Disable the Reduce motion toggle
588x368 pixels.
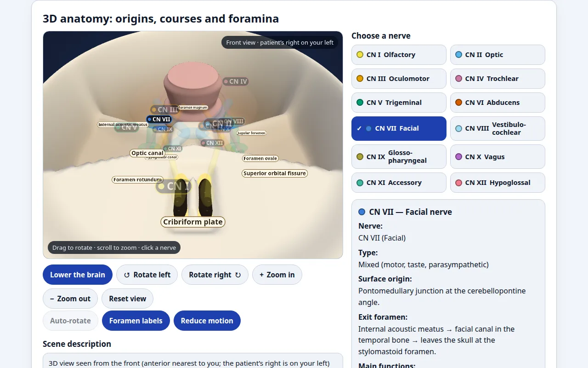(x=207, y=321)
